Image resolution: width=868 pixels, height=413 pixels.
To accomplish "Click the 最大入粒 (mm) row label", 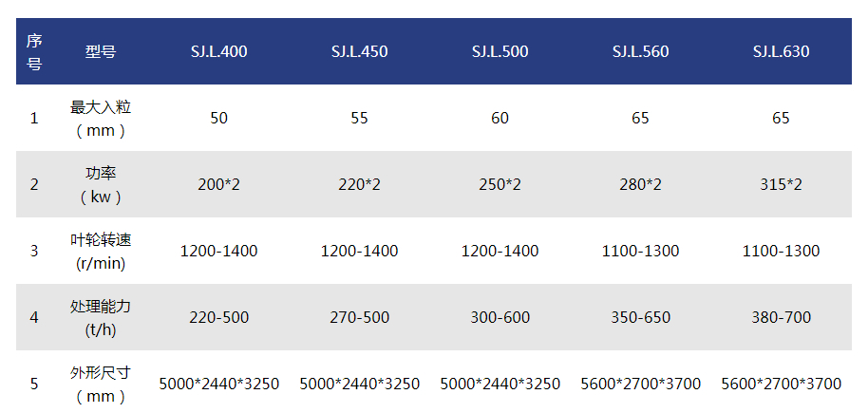I will pyautogui.click(x=101, y=119).
